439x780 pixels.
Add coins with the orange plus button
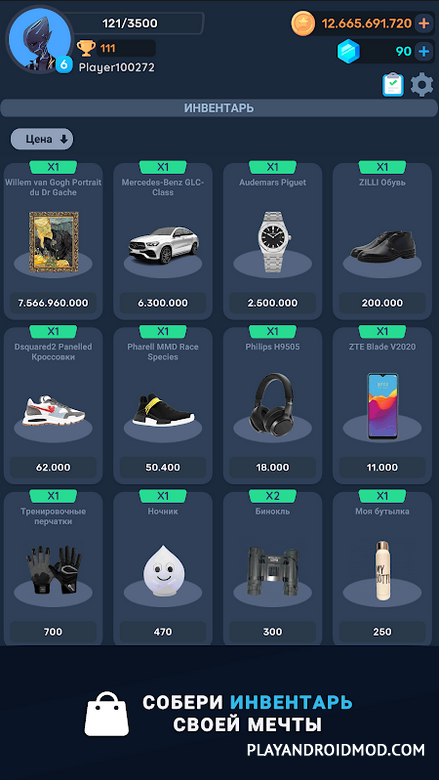click(x=424, y=23)
